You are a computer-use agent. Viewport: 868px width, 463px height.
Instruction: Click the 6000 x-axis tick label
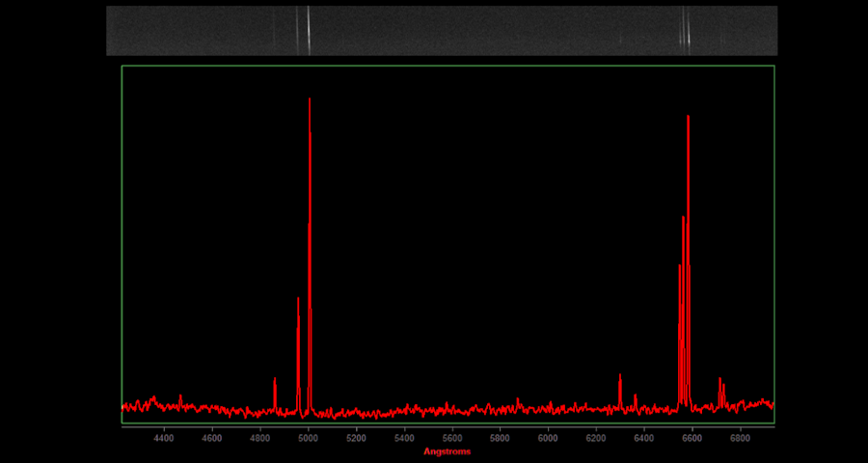pyautogui.click(x=548, y=438)
